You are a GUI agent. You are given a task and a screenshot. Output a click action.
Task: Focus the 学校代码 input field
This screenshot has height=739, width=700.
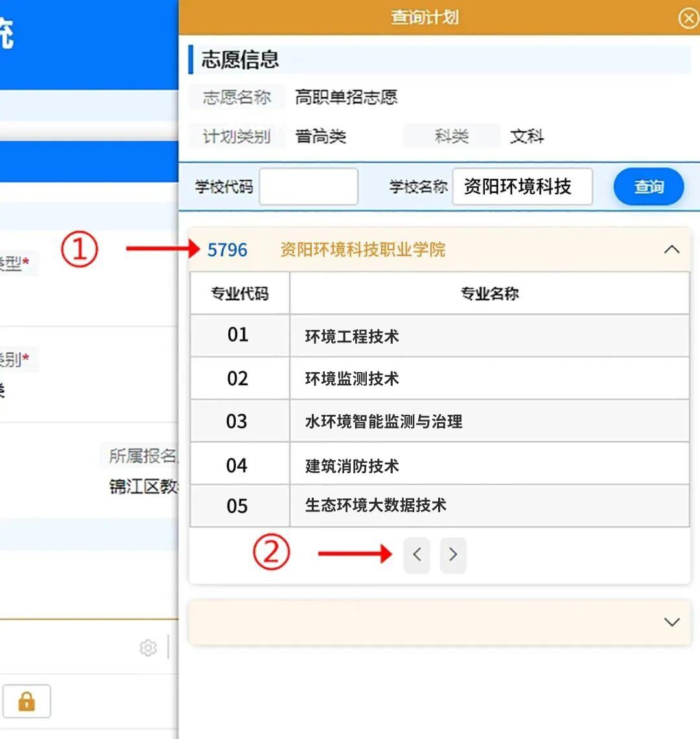click(309, 187)
